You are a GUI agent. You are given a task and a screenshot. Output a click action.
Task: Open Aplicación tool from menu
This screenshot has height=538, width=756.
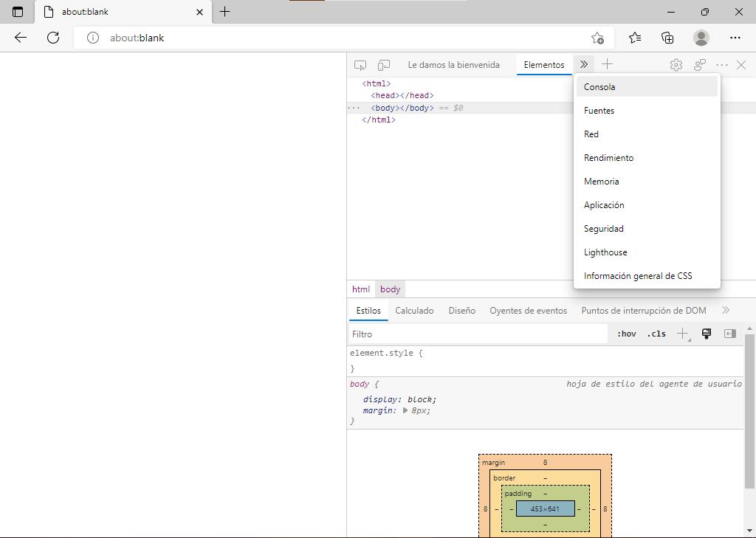[x=647, y=205]
